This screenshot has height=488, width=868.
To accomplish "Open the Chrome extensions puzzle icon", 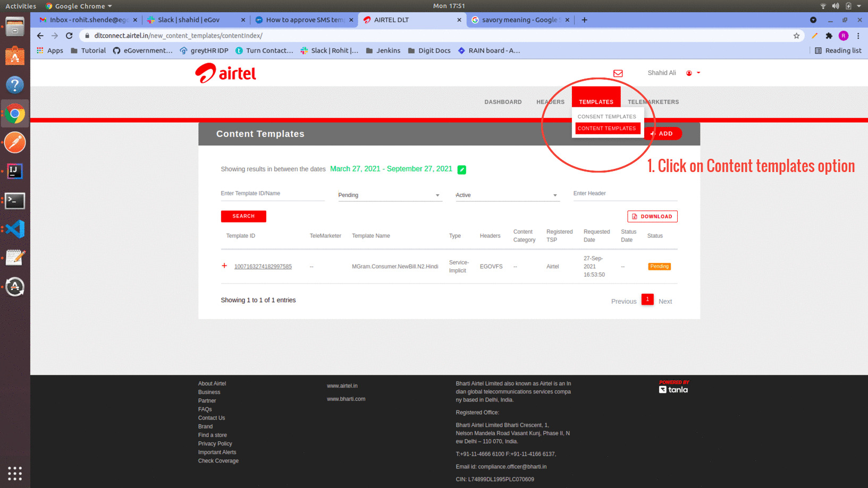I will 829,36.
